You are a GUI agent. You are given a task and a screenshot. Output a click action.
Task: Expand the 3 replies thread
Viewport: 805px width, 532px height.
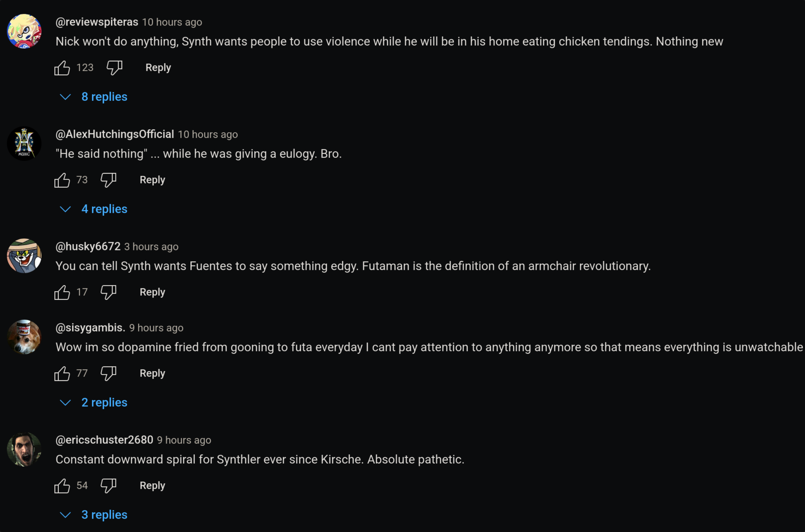(x=94, y=515)
